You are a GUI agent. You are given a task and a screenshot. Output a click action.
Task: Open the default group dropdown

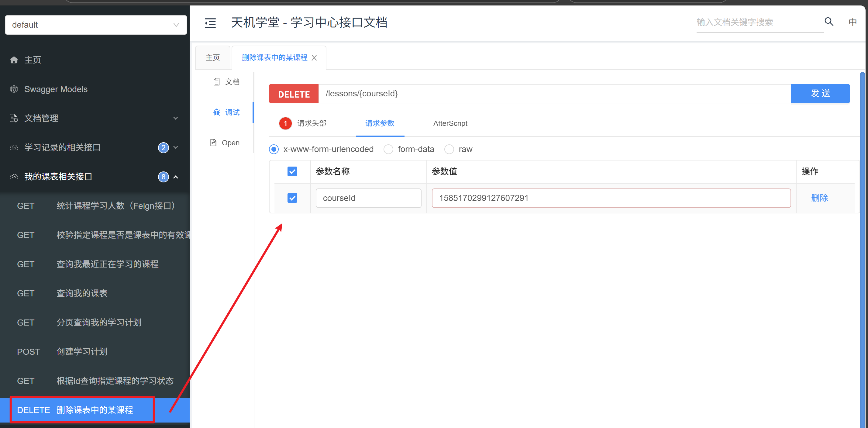click(x=96, y=25)
